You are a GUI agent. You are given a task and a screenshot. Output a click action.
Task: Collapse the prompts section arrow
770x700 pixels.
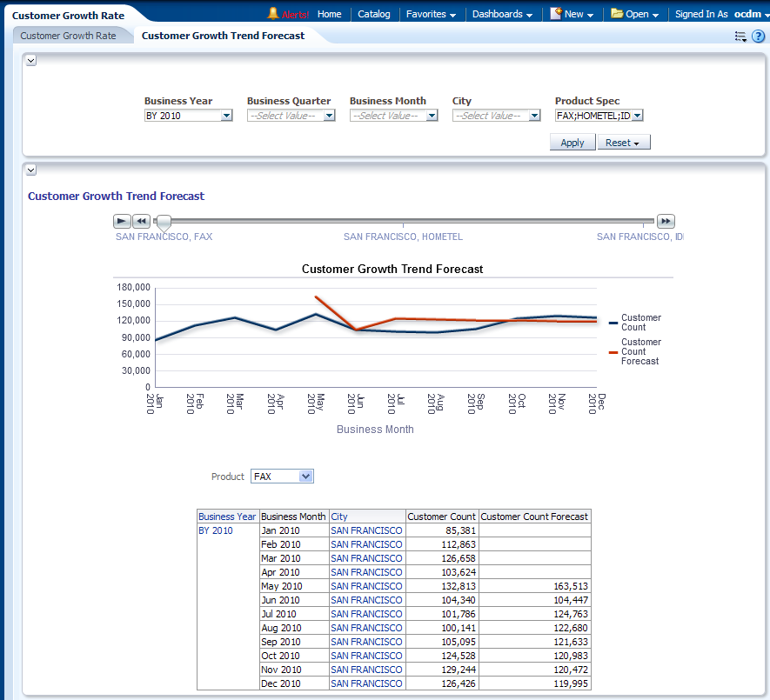tap(31, 60)
